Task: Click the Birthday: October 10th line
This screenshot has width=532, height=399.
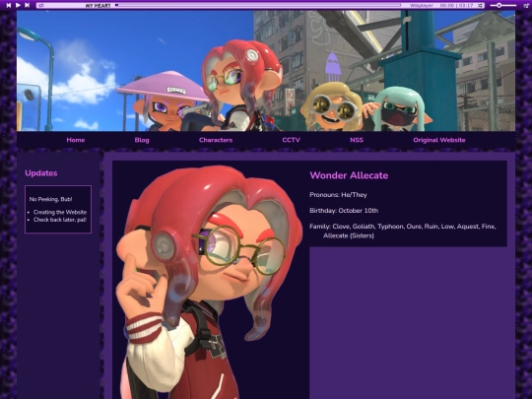Action: point(344,211)
